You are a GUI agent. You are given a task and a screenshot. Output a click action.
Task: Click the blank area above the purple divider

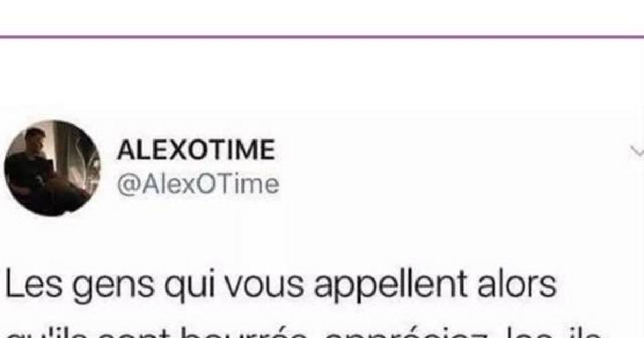click(x=322, y=17)
